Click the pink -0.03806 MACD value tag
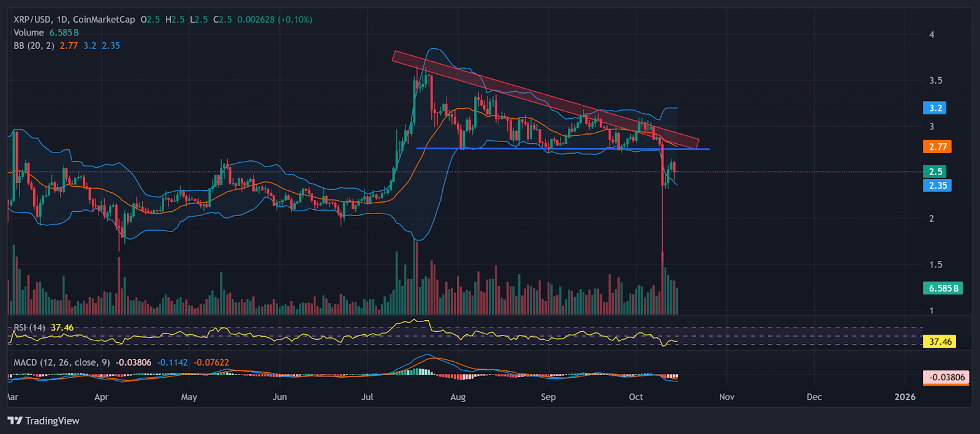 (946, 377)
